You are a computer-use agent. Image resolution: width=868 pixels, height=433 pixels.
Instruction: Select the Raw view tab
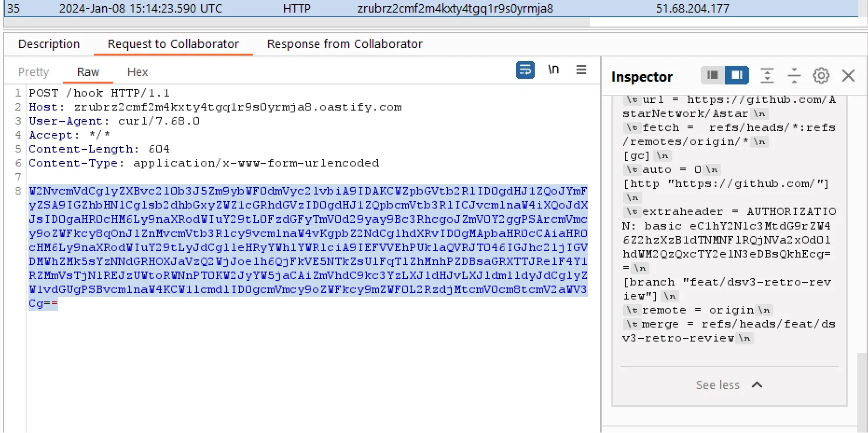[88, 72]
